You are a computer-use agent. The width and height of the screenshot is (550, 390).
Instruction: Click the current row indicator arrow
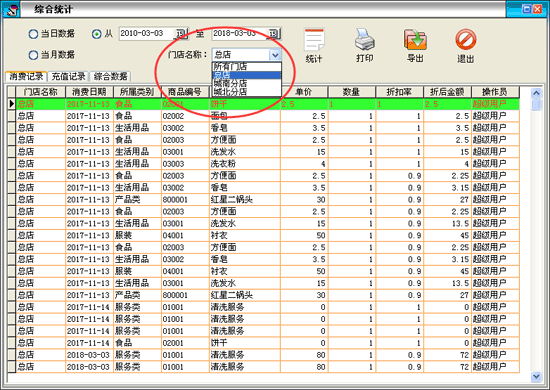(x=12, y=104)
